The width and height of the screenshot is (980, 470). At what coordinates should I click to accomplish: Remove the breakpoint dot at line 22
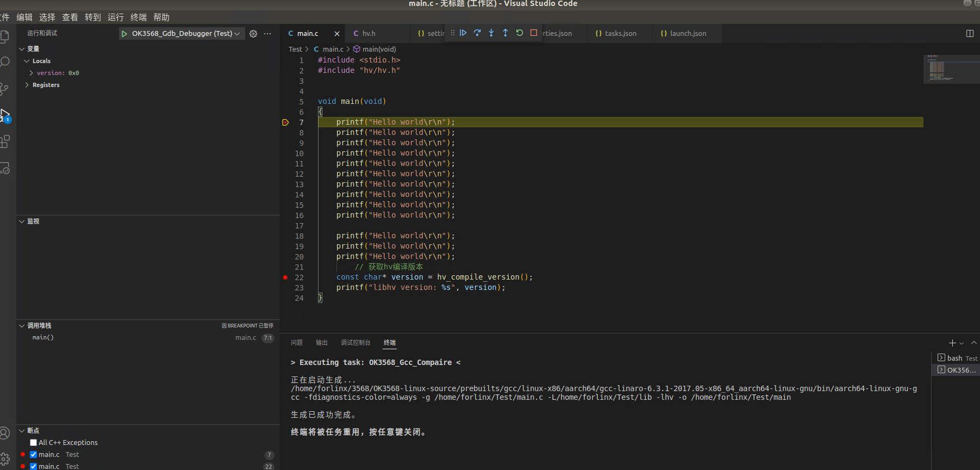pos(285,277)
